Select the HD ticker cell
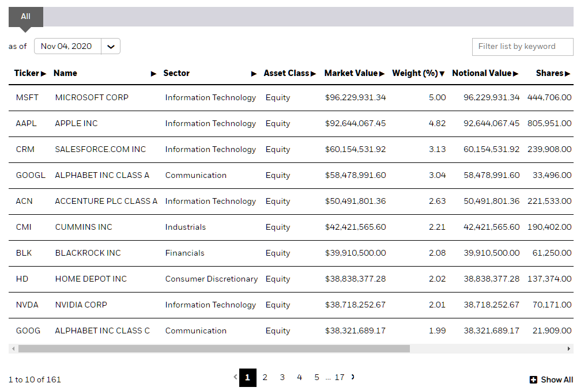 pos(22,279)
